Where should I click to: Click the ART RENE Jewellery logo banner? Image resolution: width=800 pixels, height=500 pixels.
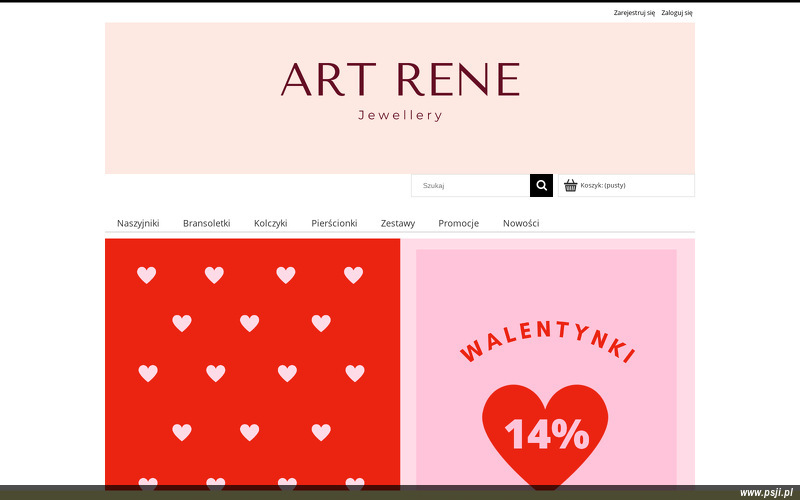point(400,98)
